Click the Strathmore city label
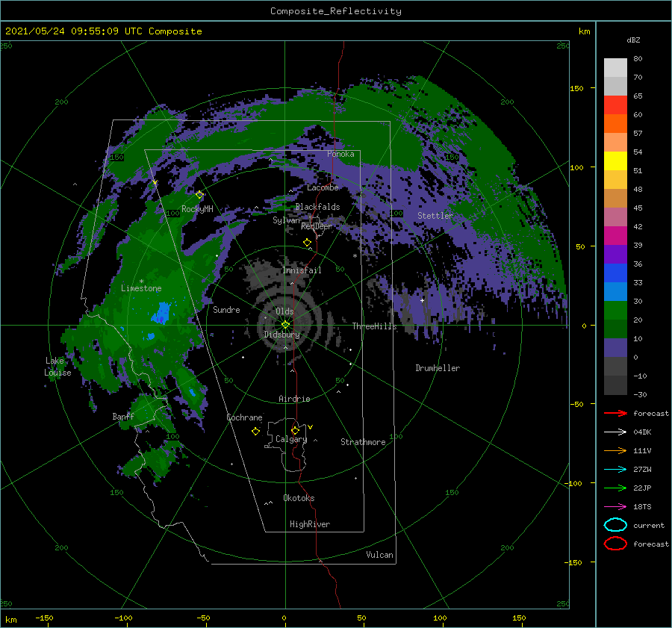The width and height of the screenshot is (672, 628). tap(363, 442)
